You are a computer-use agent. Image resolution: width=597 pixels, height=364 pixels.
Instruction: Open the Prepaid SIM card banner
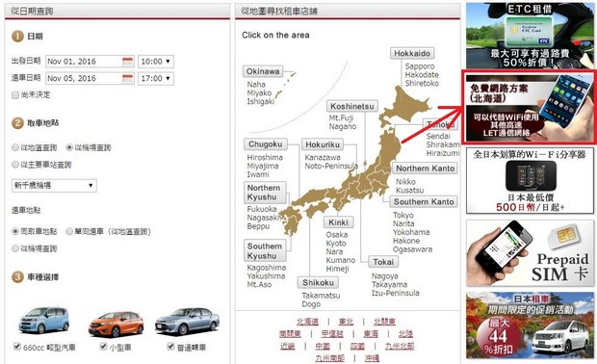point(530,253)
